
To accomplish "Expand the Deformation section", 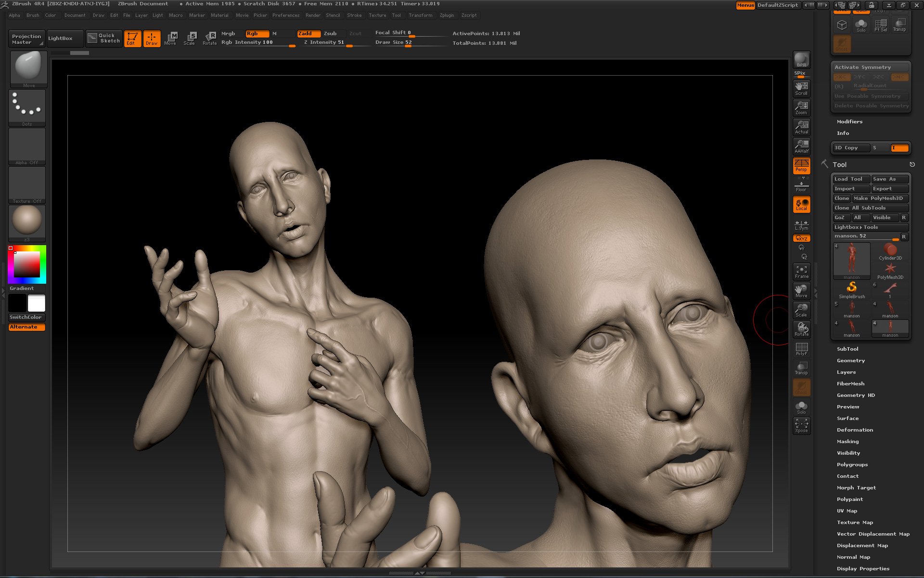I will click(x=855, y=430).
